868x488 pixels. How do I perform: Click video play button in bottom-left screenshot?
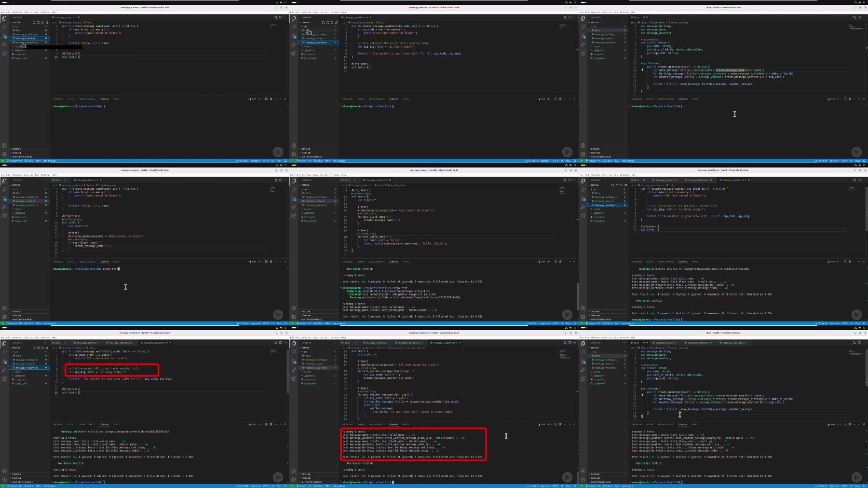(278, 477)
